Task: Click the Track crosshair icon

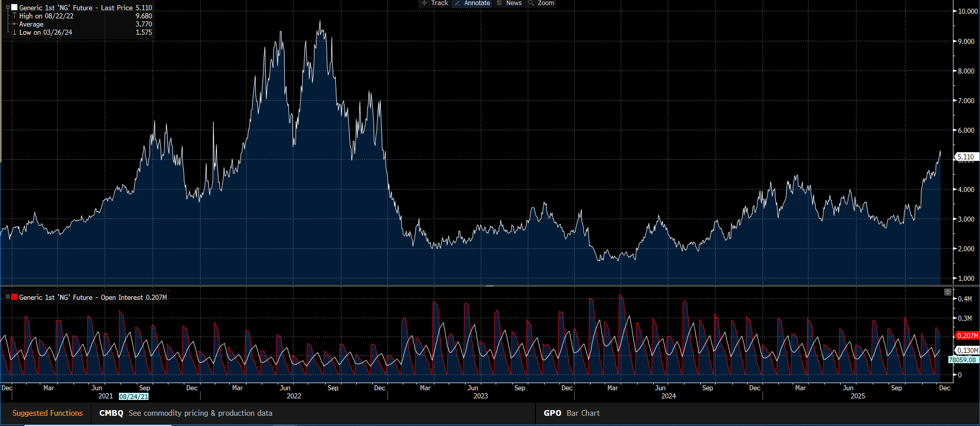Action: [424, 3]
